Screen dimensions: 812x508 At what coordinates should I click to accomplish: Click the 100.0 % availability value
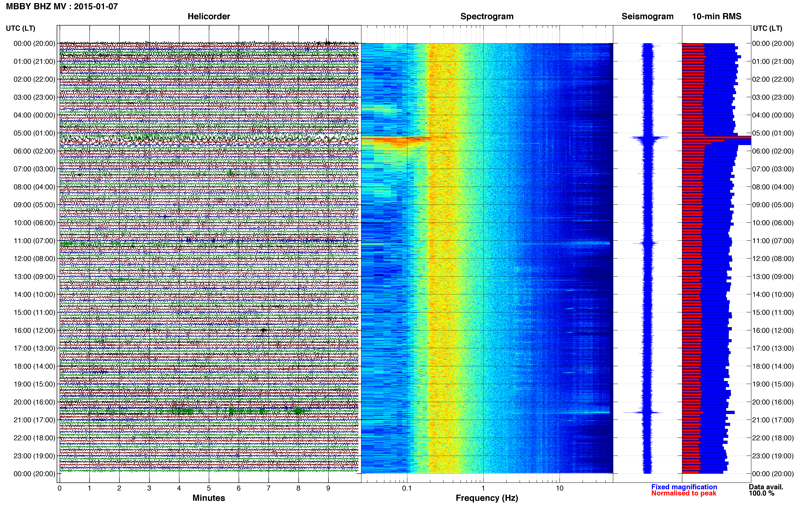pos(762,493)
